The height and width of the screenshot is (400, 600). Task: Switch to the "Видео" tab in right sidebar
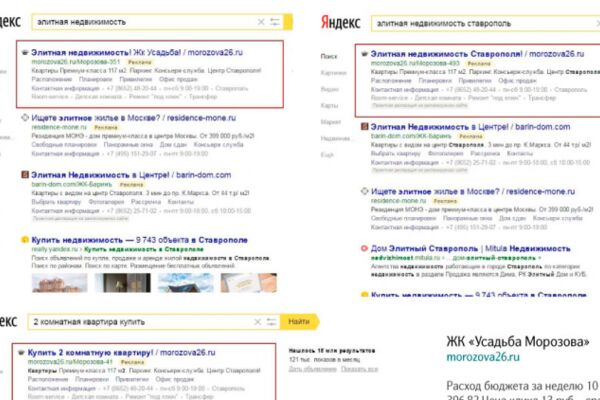[x=329, y=89]
